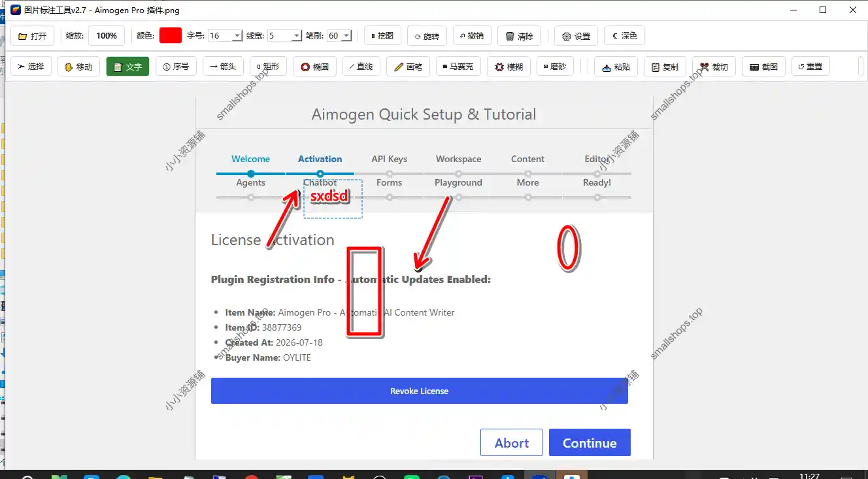Take a screenshot with 截图

pos(763,67)
